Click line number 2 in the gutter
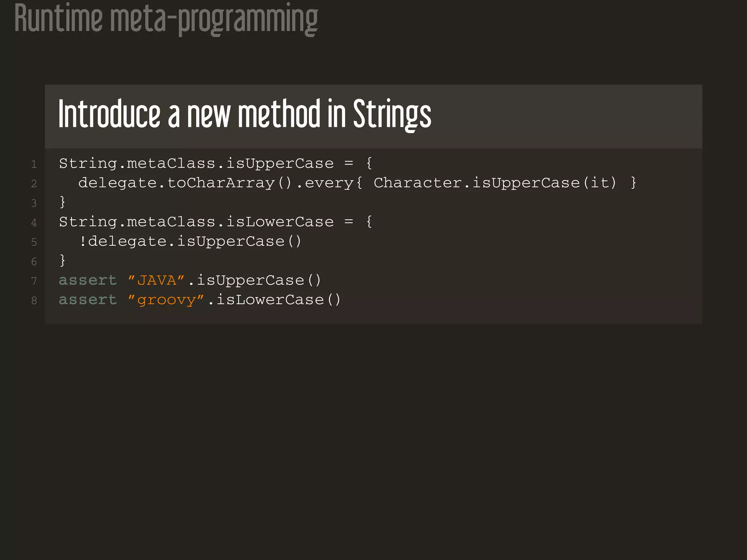The image size is (747, 560). 34,183
